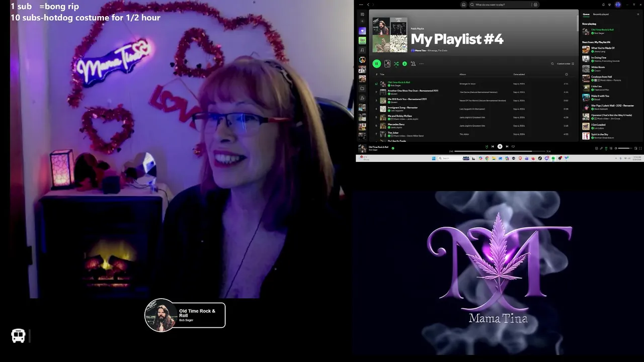Image resolution: width=644 pixels, height=362 pixels.
Task: Toggle repeat in the player bar
Action: coord(513,146)
